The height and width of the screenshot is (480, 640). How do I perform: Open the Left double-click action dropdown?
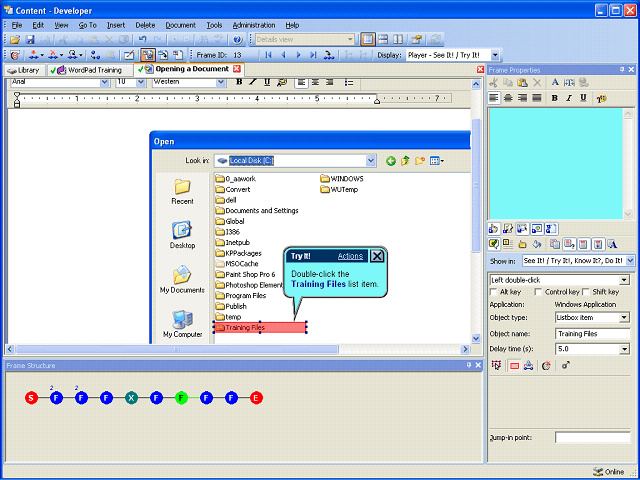[624, 280]
